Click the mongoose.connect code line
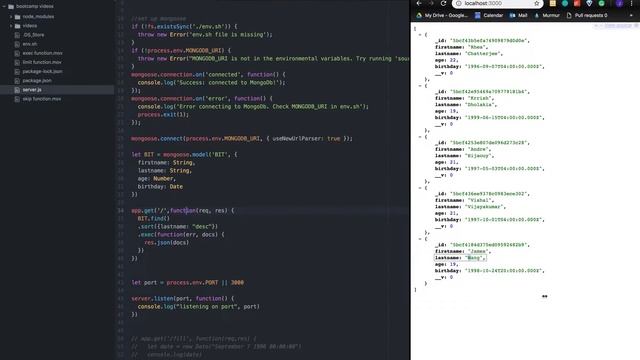640x360 pixels. tap(242, 139)
